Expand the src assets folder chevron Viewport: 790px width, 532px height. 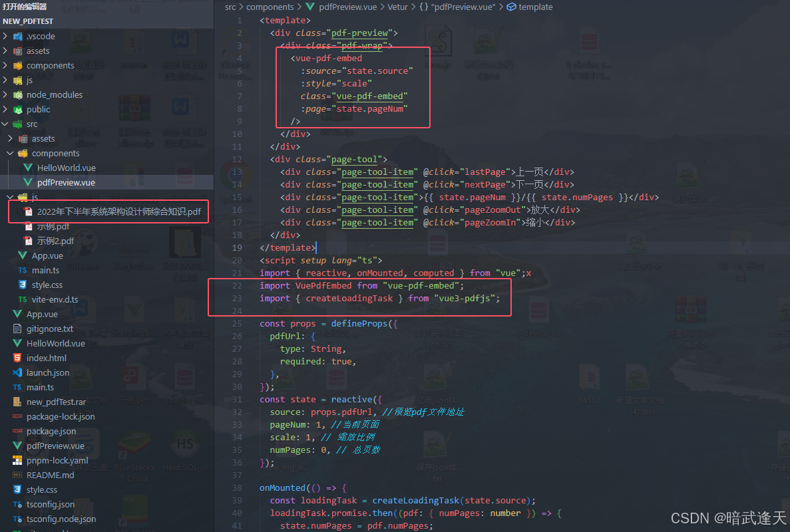[11, 138]
